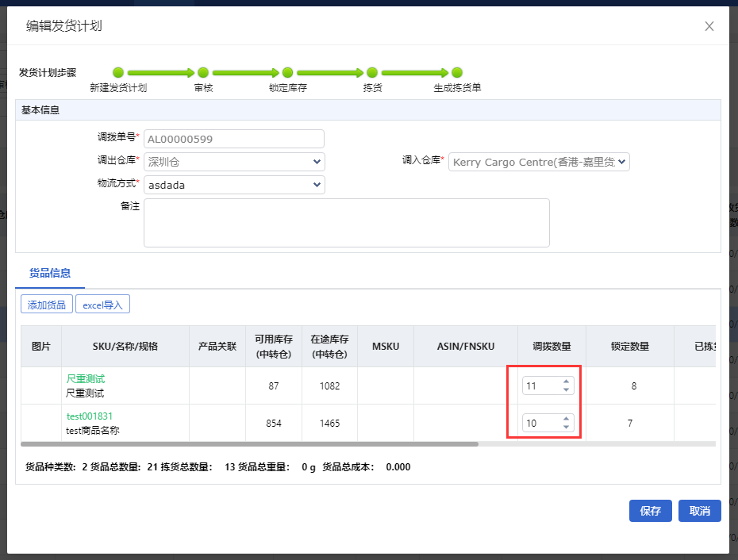This screenshot has height=560, width=738.
Task: Increase 调拨数量 for test001831 row
Action: point(566,419)
